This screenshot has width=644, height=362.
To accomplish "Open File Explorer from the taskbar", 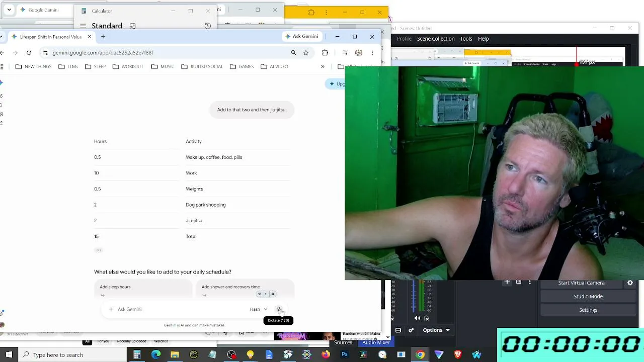I will click(175, 355).
